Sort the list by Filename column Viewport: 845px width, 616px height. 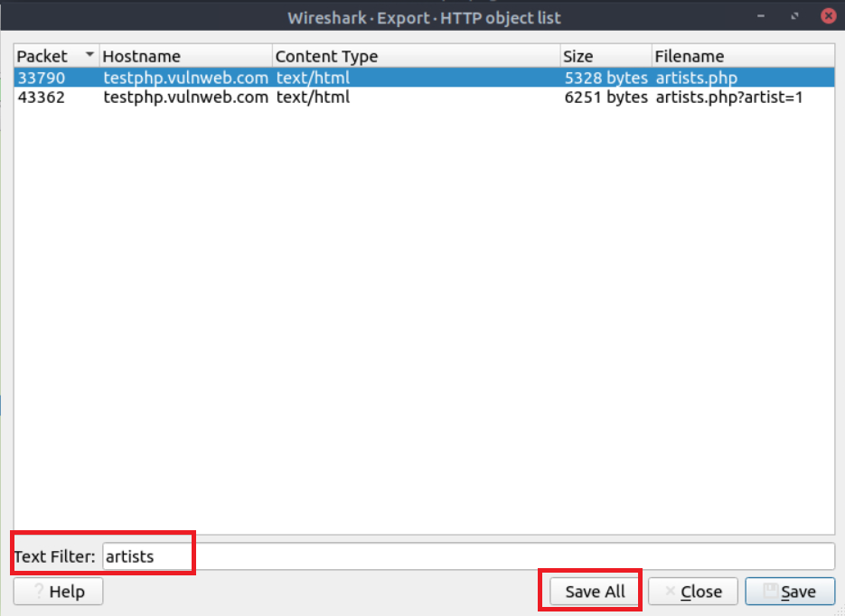(741, 56)
